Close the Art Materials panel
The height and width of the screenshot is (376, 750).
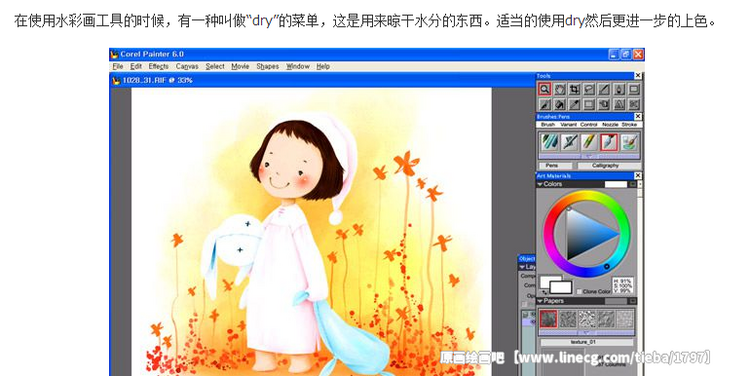(x=638, y=176)
